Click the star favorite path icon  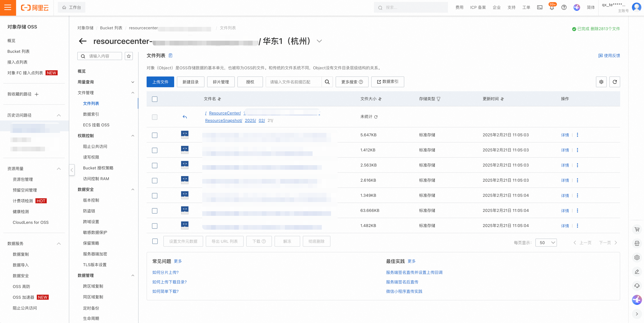click(129, 56)
